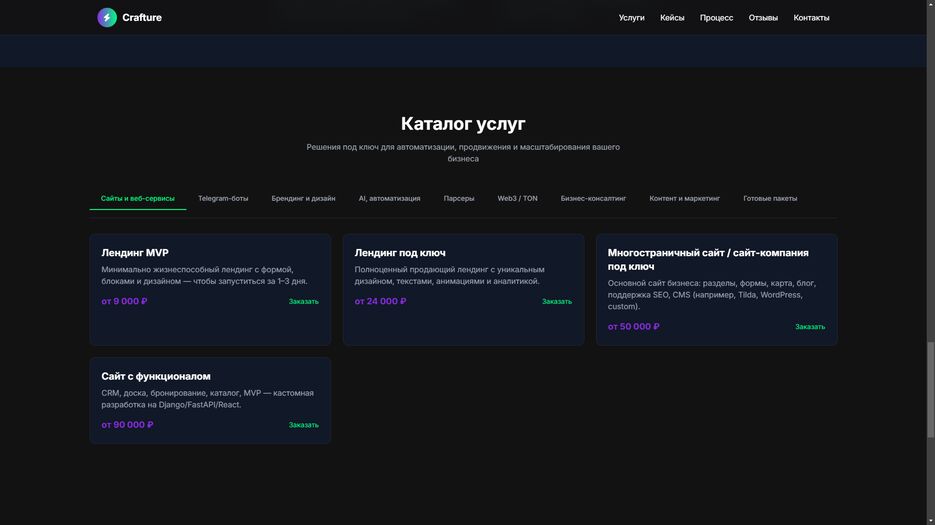Click the Каталог услуг heading
This screenshot has height=525, width=935.
coord(463,123)
